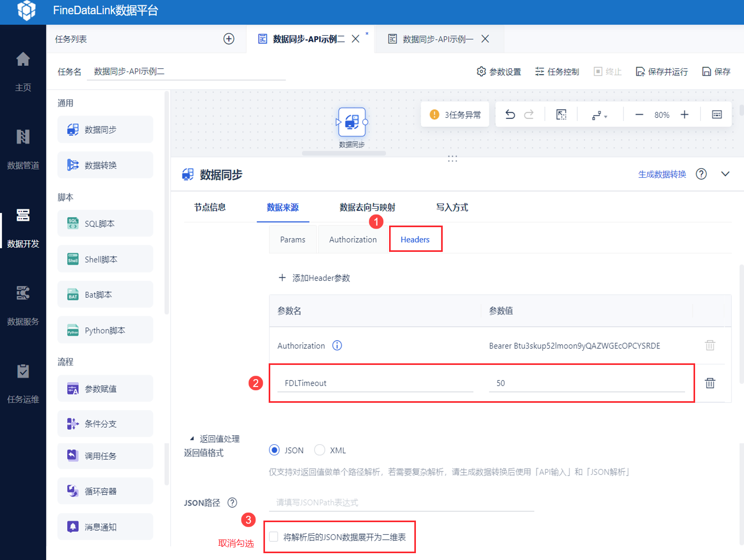Add the 参数赋值 node from palette

[105, 389]
